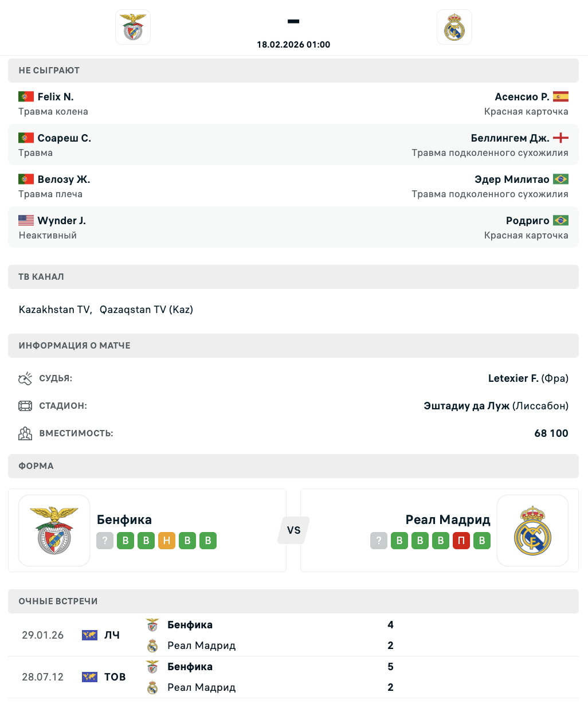Open the large Benfica logo in form section
This screenshot has height=704, width=588.
54,530
